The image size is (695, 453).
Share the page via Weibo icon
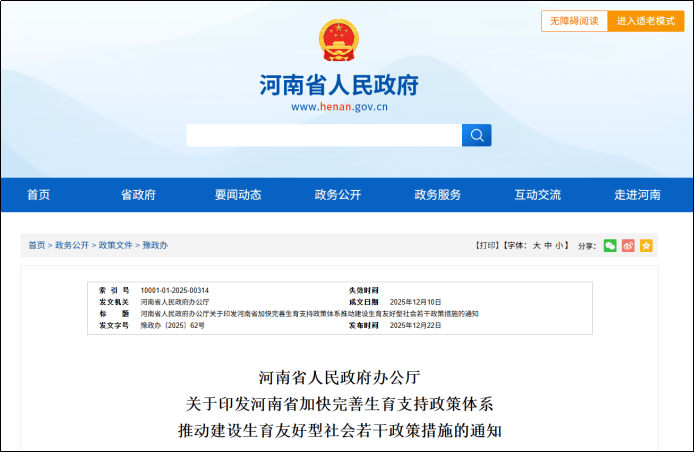(x=628, y=245)
